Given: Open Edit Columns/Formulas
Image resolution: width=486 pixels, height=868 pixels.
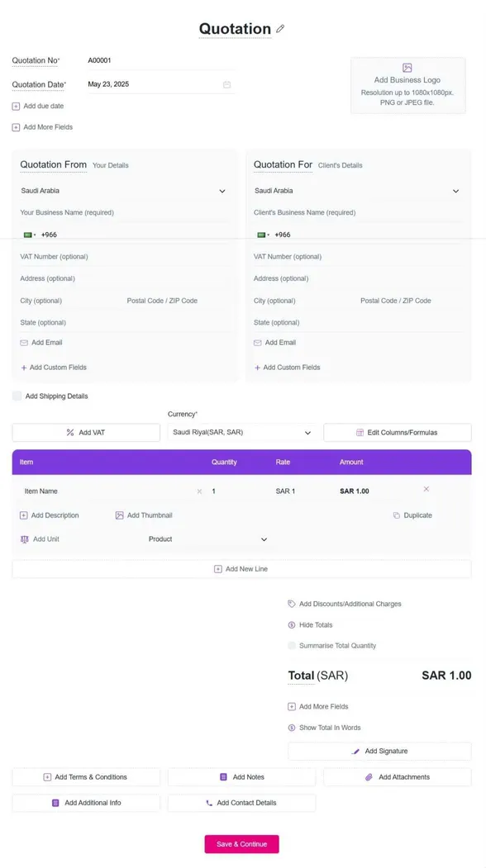Looking at the screenshot, I should [398, 432].
